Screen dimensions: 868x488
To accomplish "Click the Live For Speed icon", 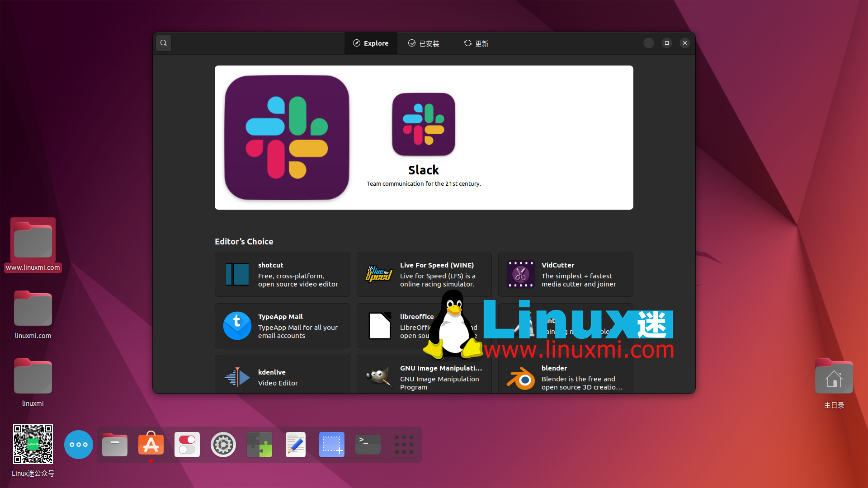I will click(x=379, y=274).
